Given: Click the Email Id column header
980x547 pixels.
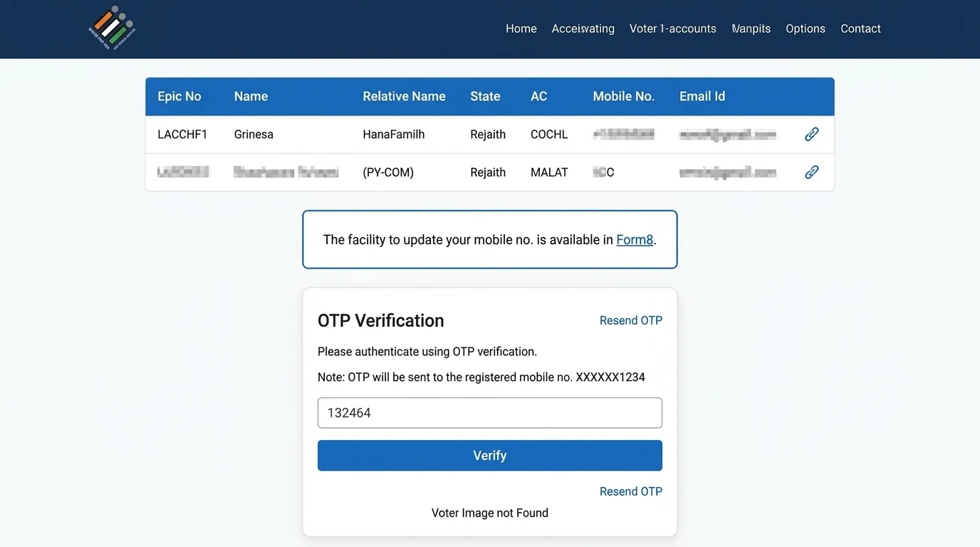Looking at the screenshot, I should click(702, 96).
